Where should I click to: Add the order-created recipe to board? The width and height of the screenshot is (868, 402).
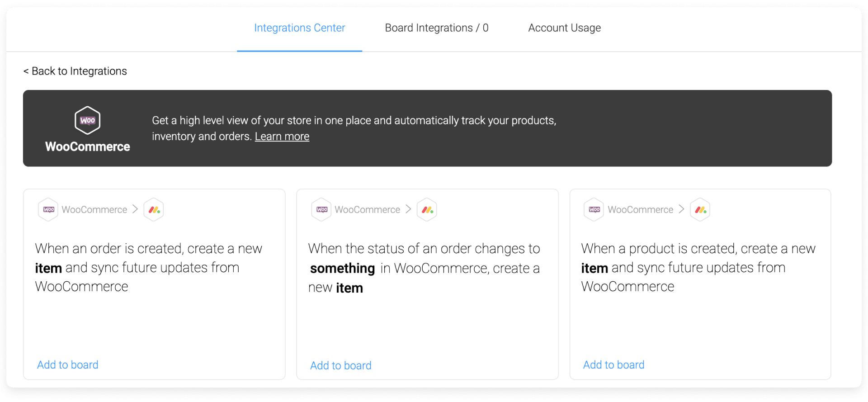click(68, 365)
